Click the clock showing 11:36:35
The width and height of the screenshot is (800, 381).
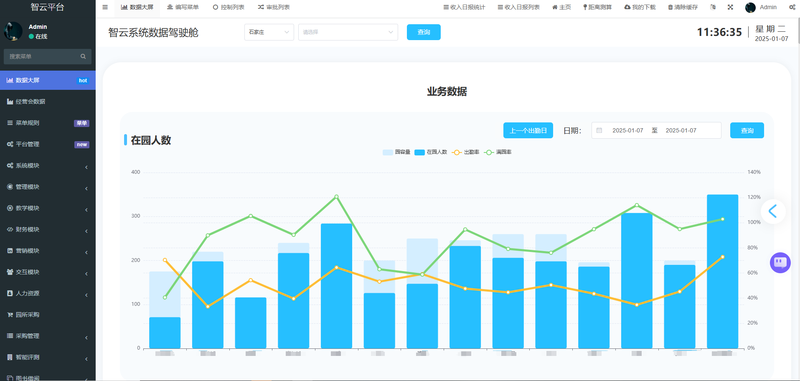point(719,32)
